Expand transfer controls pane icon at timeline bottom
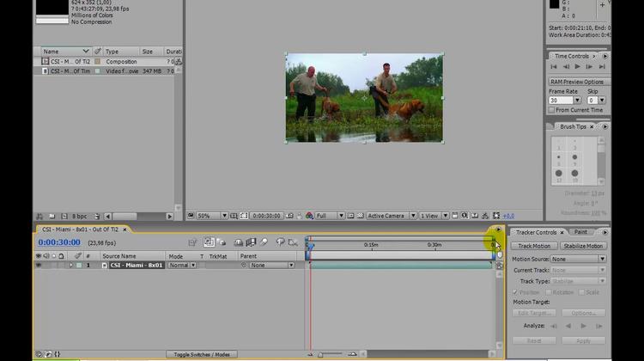 (48, 354)
